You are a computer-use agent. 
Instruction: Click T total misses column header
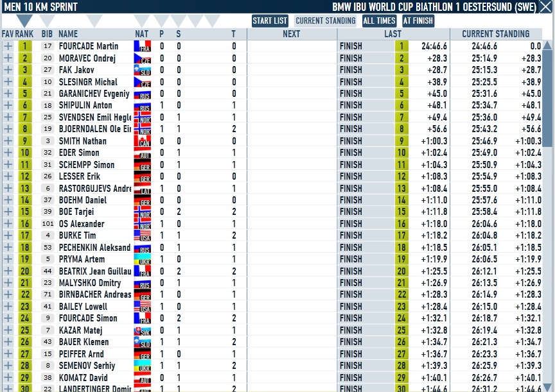(234, 34)
